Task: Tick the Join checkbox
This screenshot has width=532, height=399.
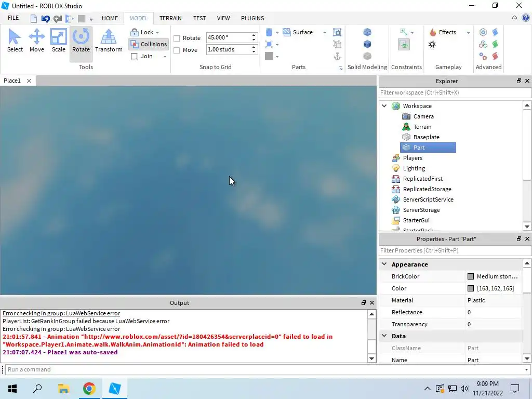Action: tap(135, 56)
